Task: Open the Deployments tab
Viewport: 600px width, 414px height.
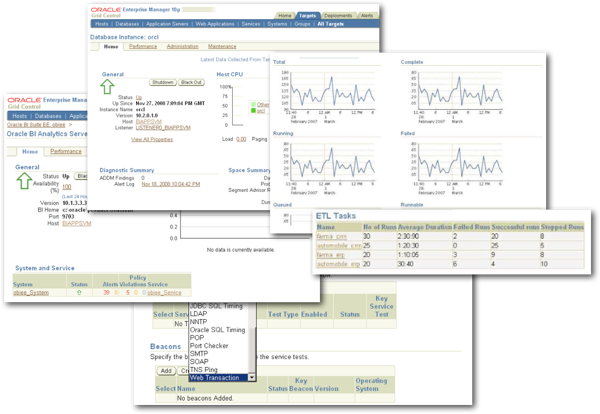Action: tap(338, 16)
